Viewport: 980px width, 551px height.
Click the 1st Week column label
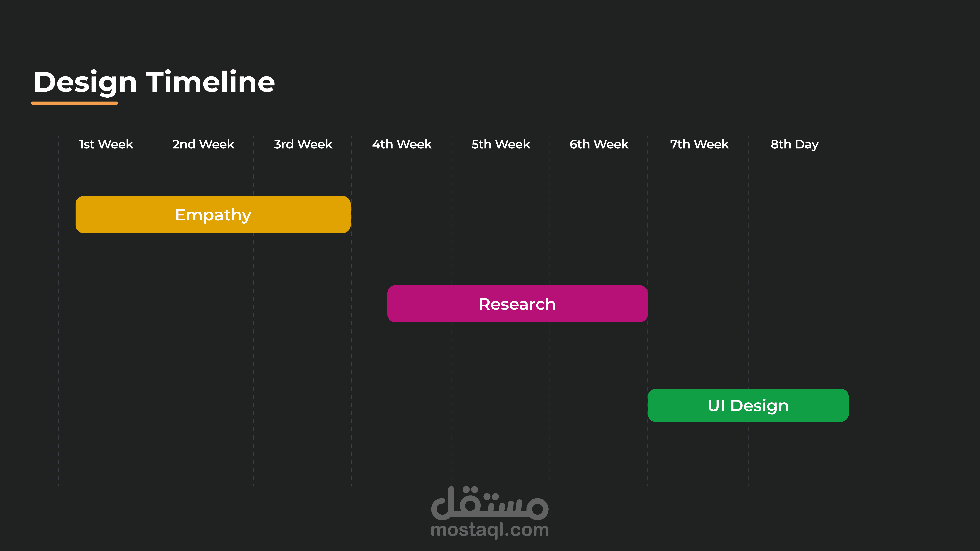[106, 145]
